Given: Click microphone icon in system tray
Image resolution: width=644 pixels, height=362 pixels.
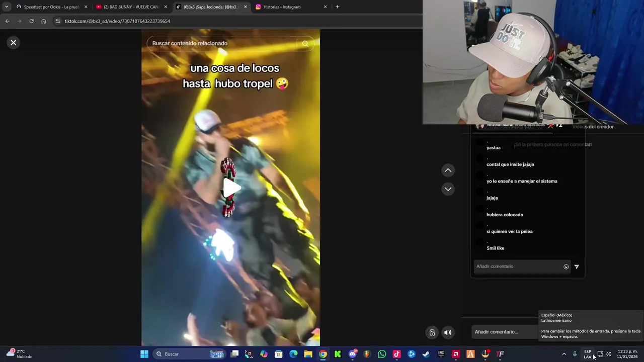Looking at the screenshot, I should pyautogui.click(x=575, y=354).
